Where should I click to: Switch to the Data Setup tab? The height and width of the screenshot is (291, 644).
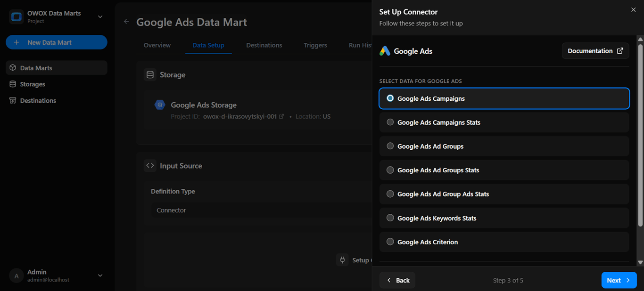[x=208, y=45]
